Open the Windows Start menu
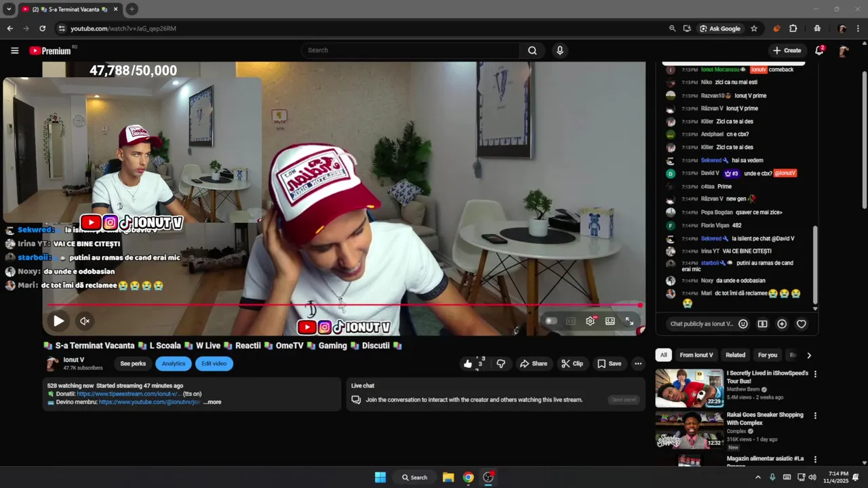Image resolution: width=868 pixels, height=488 pixels. pos(380,477)
